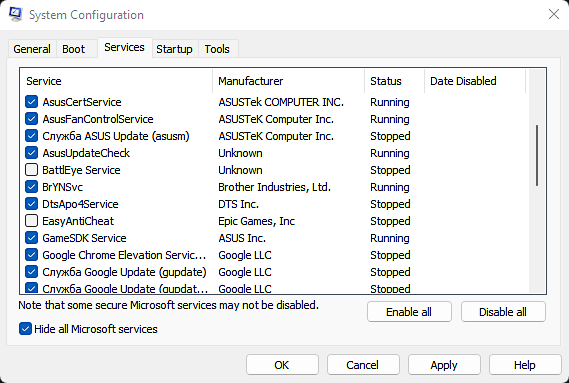Click the services list vertical scrollbar thumb
The image size is (569, 383).
(x=537, y=156)
